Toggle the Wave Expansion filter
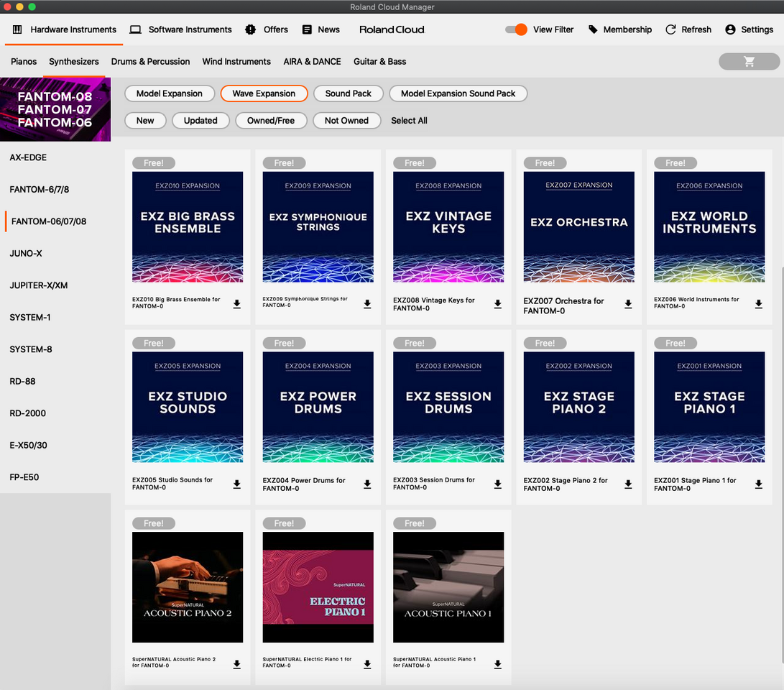 click(x=264, y=93)
